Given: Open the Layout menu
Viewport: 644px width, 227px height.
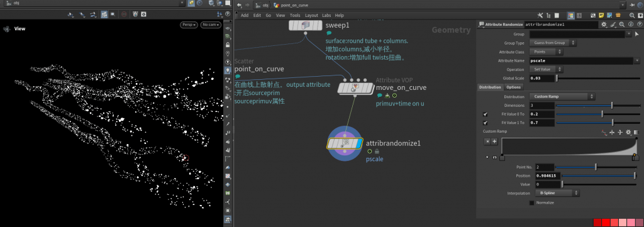Looking at the screenshot, I should tap(311, 16).
